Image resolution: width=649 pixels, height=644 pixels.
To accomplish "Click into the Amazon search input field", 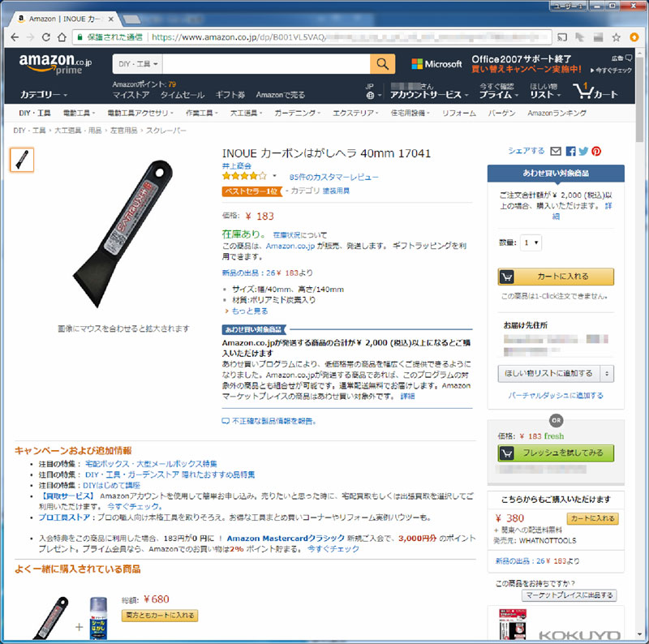I will coord(266,64).
